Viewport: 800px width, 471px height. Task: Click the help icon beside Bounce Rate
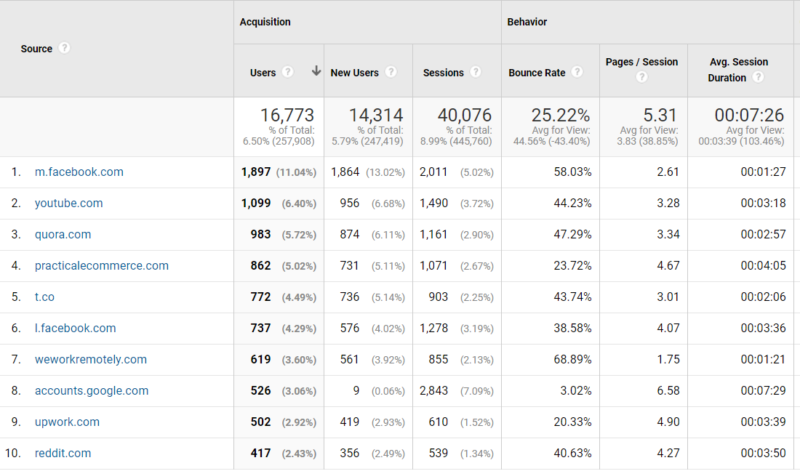577,72
